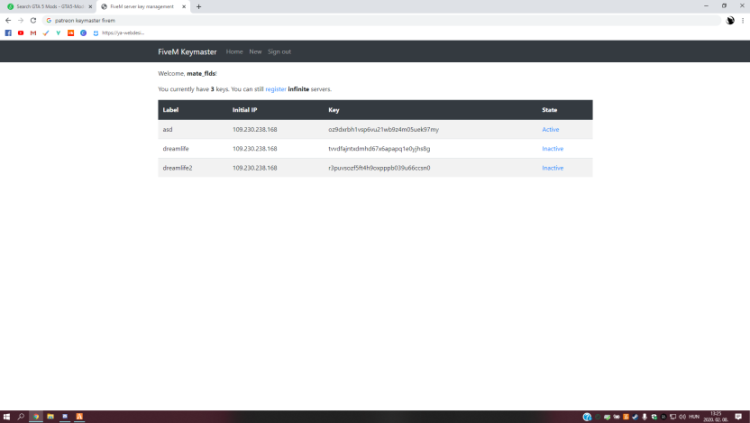Screen dimensions: 750x423
Task: Switch to Search GTA 5 Mods tab
Action: coord(50,7)
